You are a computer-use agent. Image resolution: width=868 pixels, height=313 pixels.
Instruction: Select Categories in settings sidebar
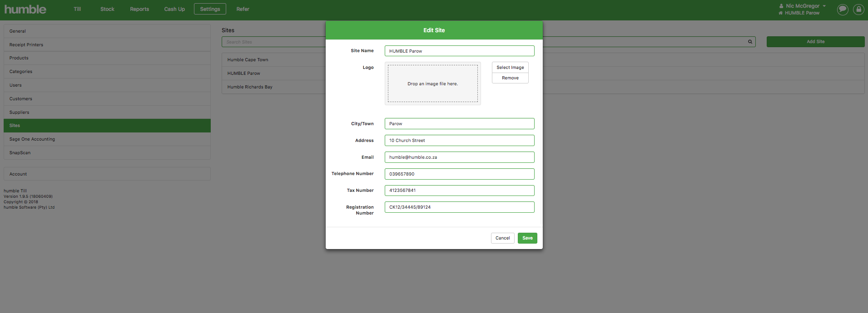107,72
